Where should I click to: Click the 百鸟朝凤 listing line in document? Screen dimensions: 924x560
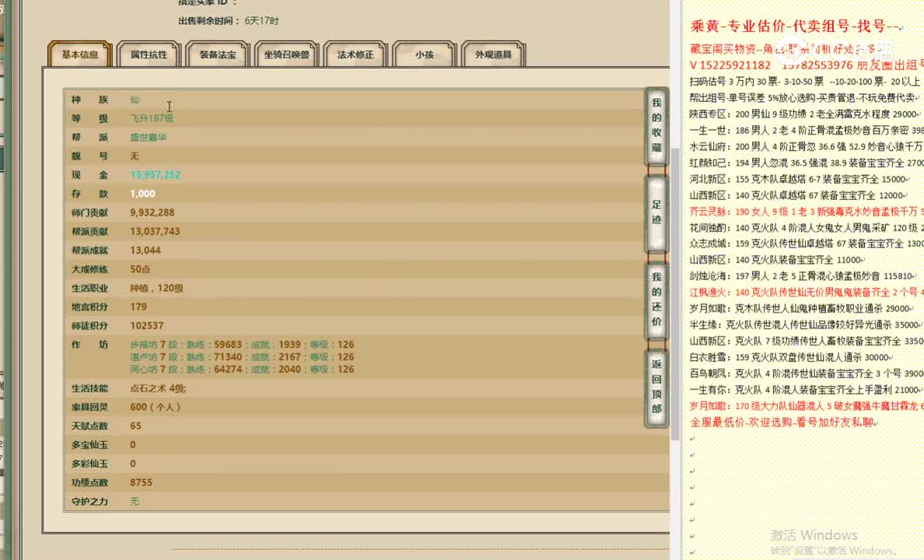click(x=806, y=373)
